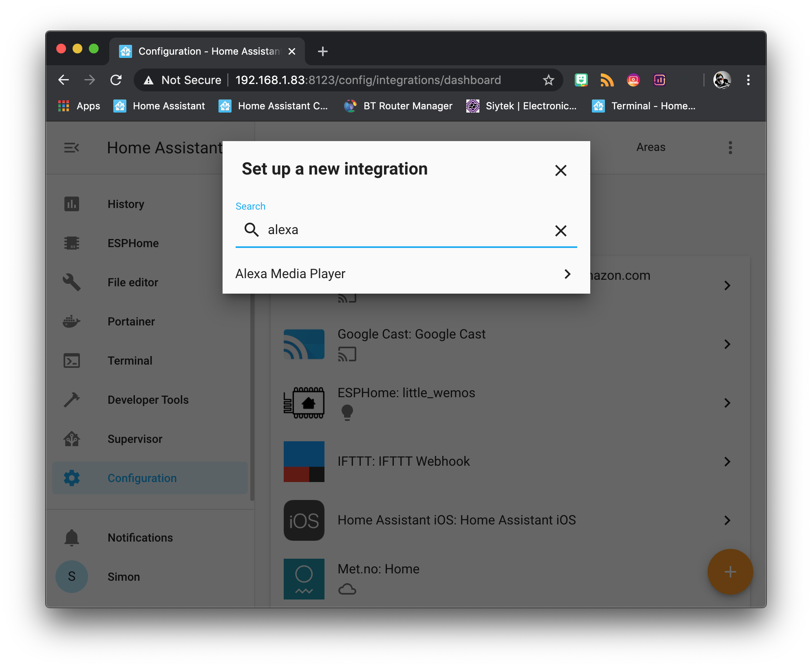Select the Developer Tools hammer icon
Image resolution: width=812 pixels, height=668 pixels.
[x=72, y=400]
